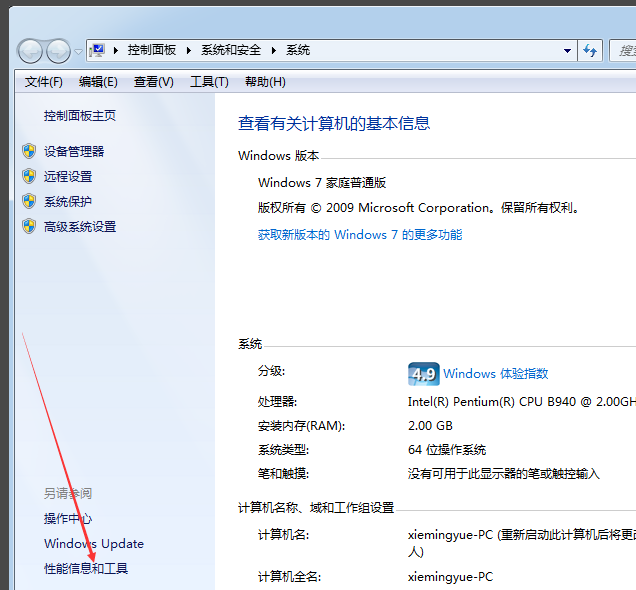Click the Back navigation arrow button
Viewport: 636px width, 590px height.
click(30, 50)
